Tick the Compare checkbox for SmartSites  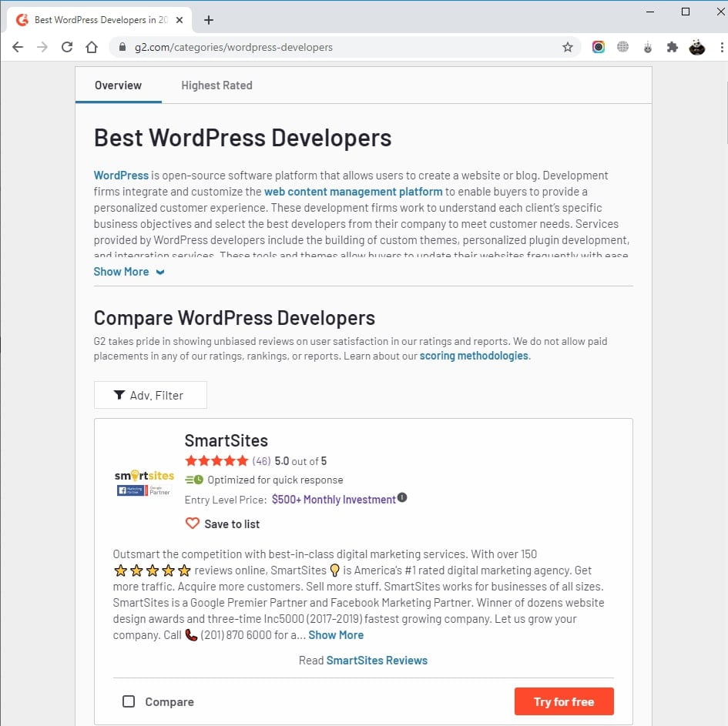click(129, 701)
